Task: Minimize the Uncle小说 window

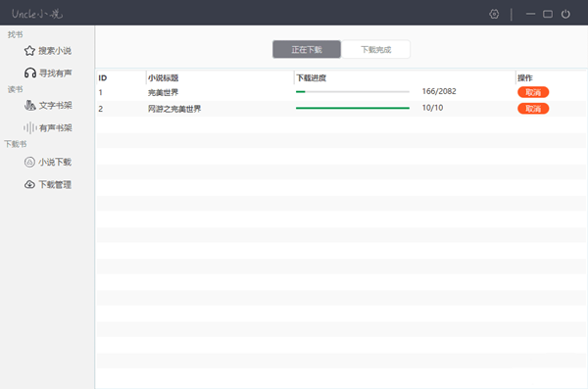Action: tap(530, 15)
